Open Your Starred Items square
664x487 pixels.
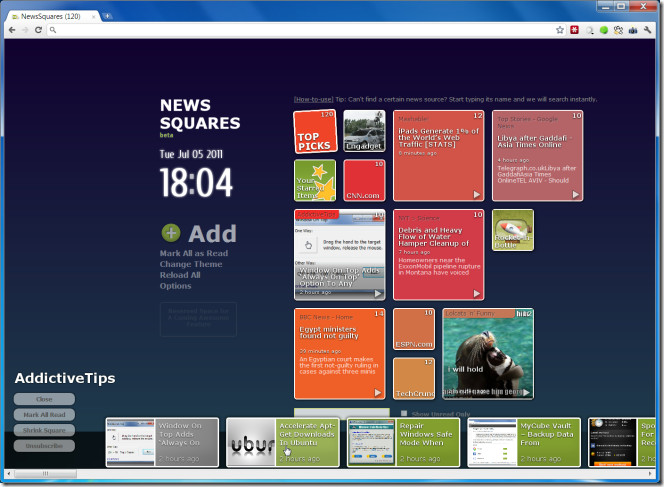315,180
